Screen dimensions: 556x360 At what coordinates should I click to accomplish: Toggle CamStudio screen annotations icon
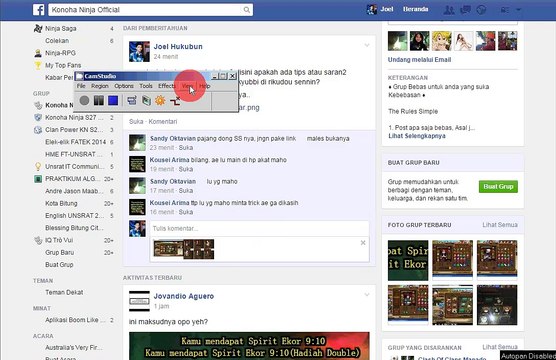click(132, 100)
